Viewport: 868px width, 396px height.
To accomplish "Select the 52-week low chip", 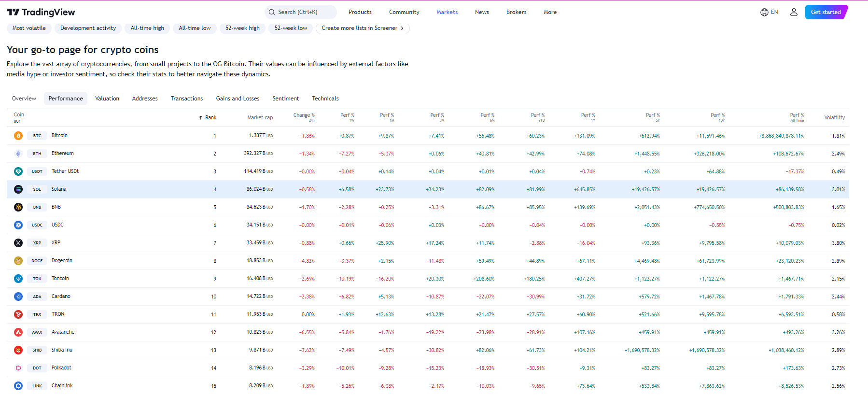I will 291,28.
